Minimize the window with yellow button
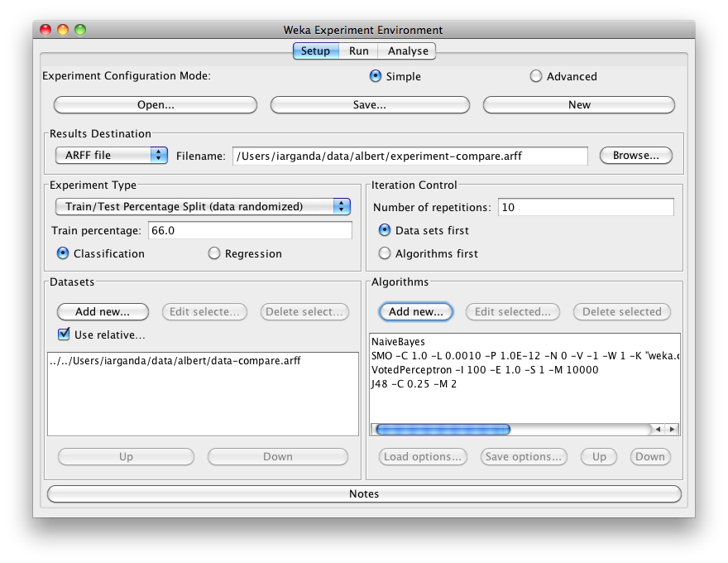This screenshot has height=563, width=728. click(x=63, y=30)
